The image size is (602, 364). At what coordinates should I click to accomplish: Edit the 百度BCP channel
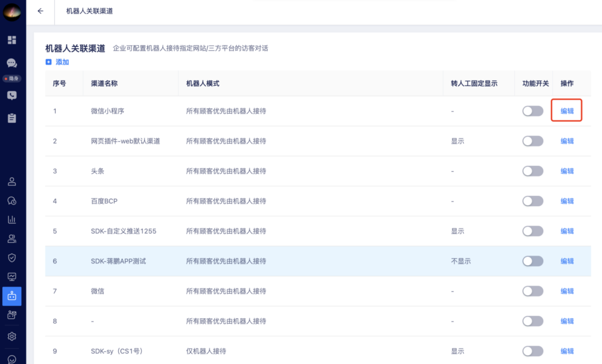(x=567, y=201)
